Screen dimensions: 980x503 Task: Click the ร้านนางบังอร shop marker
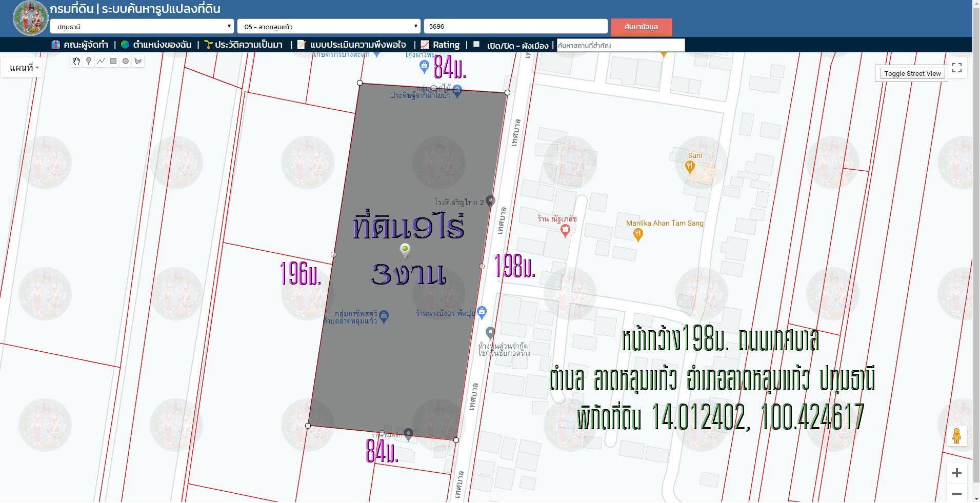[482, 311]
